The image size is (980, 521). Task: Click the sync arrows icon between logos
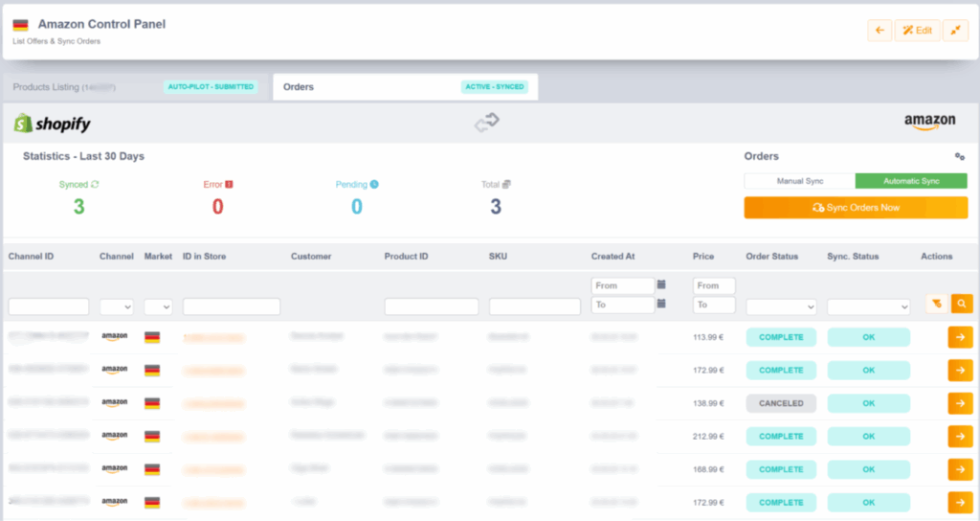click(x=487, y=122)
